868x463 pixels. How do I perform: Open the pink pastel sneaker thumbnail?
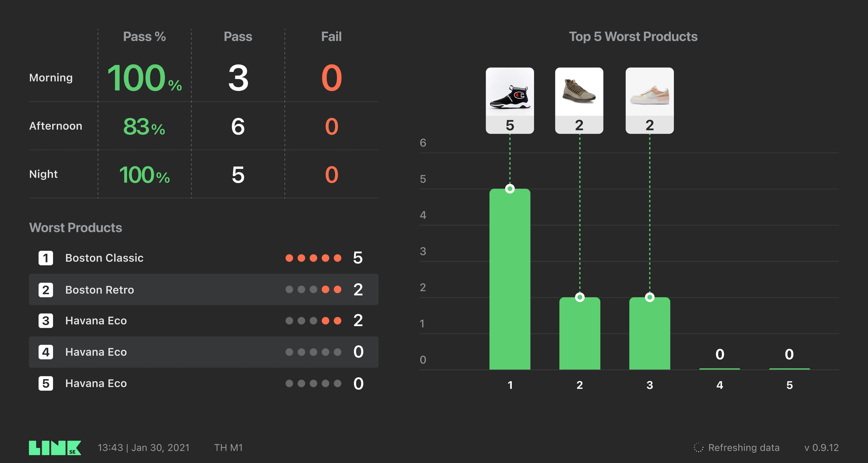650,92
